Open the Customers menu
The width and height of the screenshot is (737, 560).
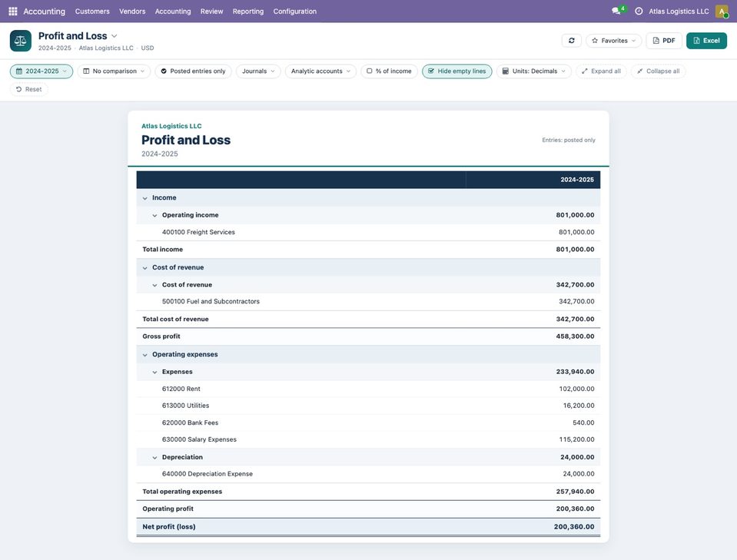[92, 12]
